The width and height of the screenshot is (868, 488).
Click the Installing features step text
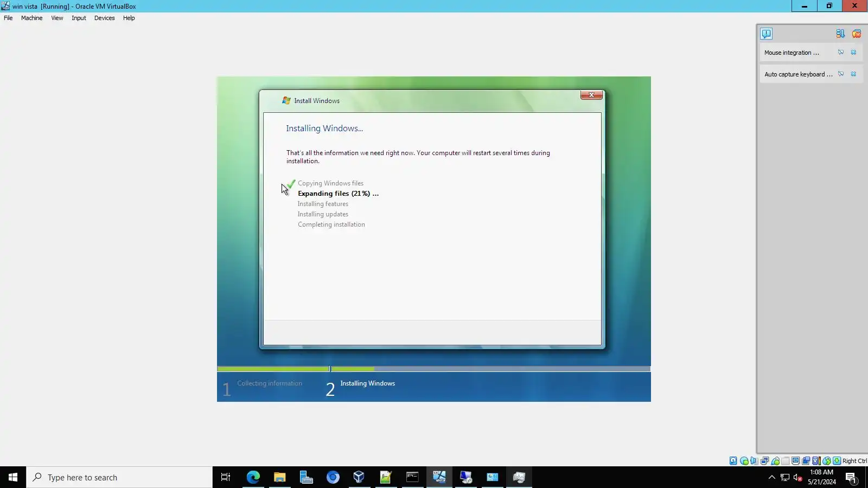(323, 204)
